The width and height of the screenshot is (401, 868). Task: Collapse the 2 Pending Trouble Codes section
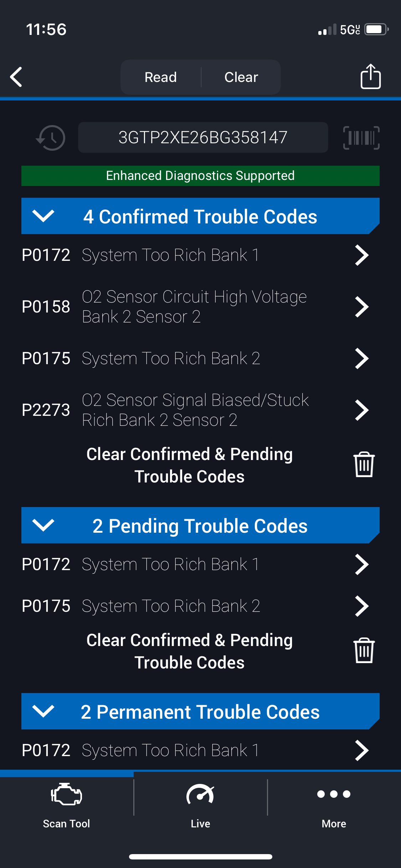pos(43,525)
